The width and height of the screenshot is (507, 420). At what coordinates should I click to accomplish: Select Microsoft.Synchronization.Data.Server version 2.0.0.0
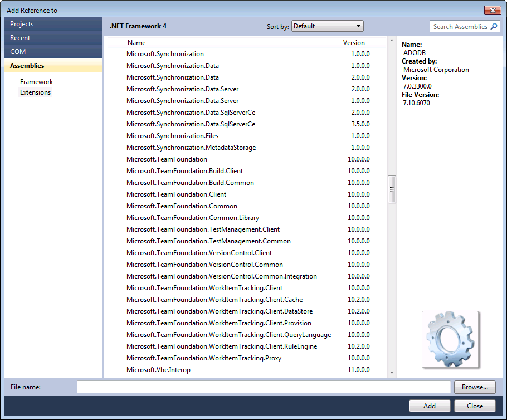(x=247, y=89)
